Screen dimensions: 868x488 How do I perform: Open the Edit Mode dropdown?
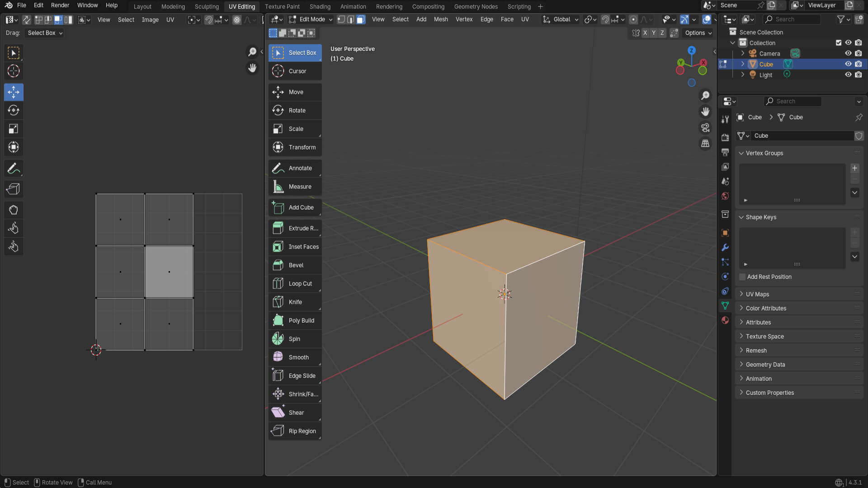311,19
